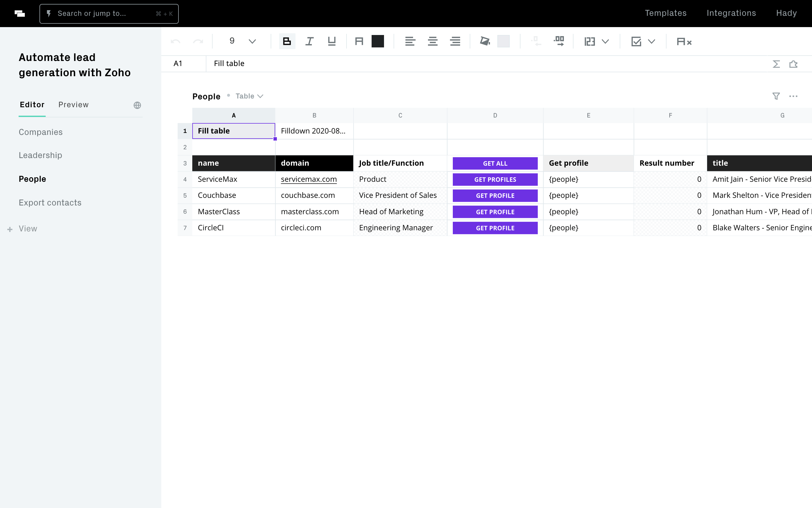Click the app logo in the top bar

tap(20, 14)
